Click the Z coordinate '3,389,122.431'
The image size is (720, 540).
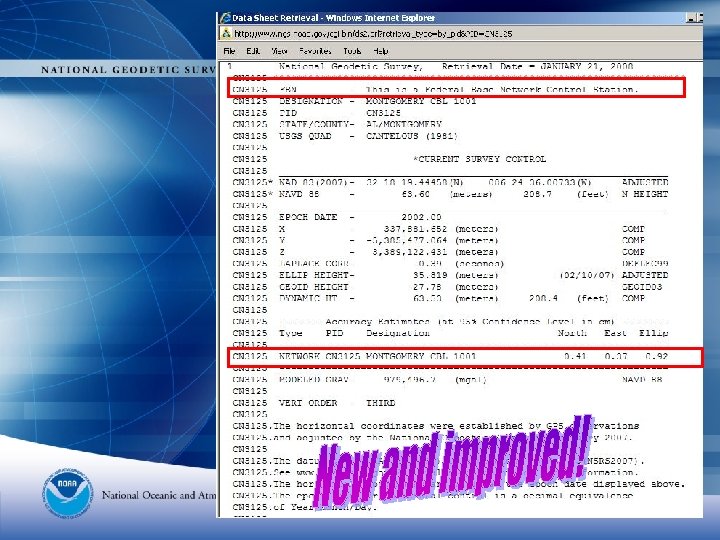coord(412,252)
